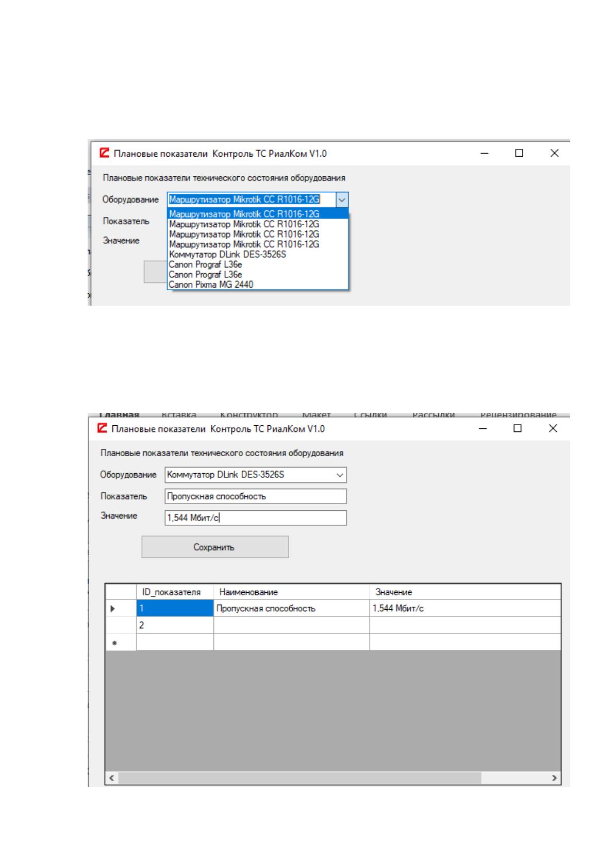Open the Оборудование dropdown arrow in upper window

[342, 199]
